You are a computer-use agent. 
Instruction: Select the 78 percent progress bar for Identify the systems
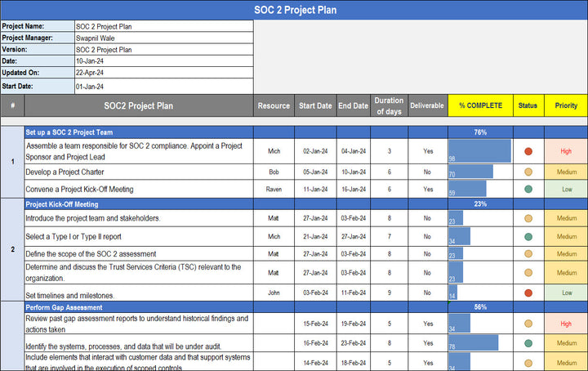[x=474, y=343]
